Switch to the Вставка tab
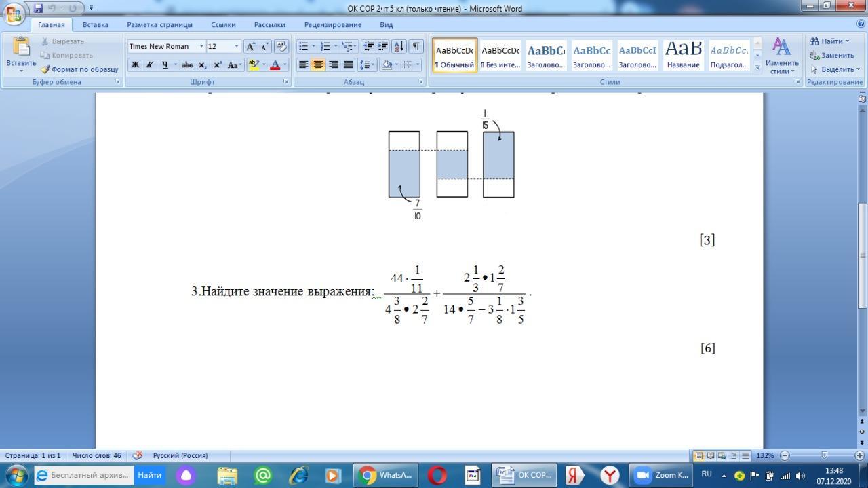This screenshot has width=868, height=488. [x=96, y=24]
